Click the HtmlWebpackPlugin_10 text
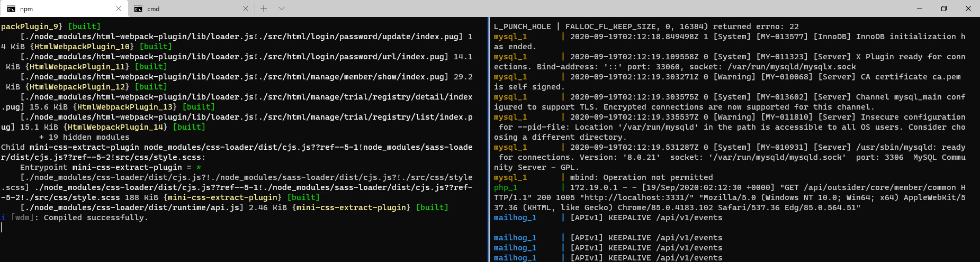Viewport: 980px width, 262px height. [82, 47]
